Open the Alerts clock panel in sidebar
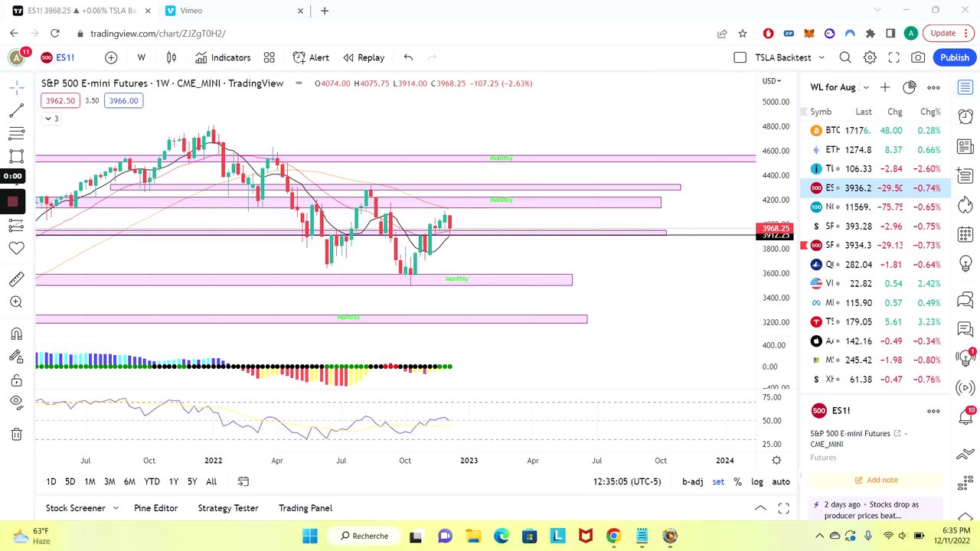 965,116
